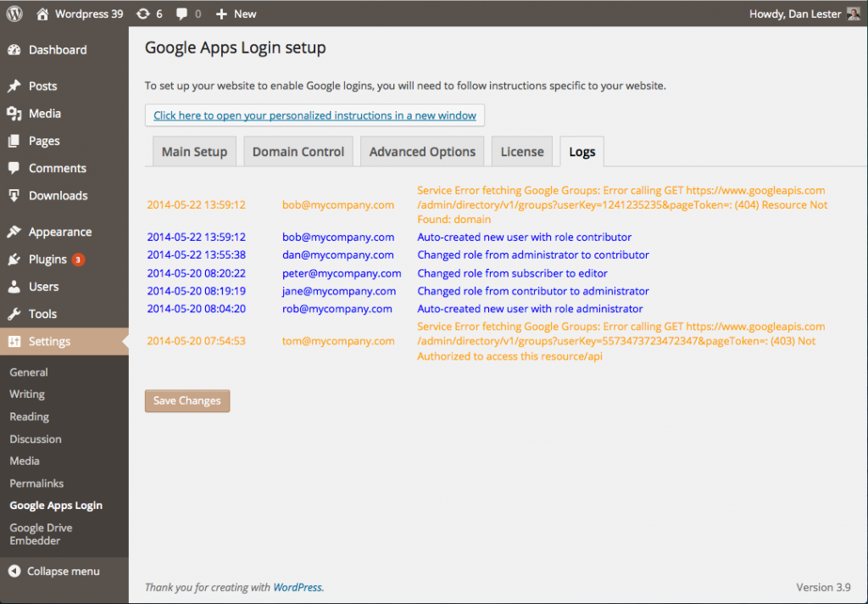868x604 pixels.
Task: Click the Save Changes button
Action: point(187,400)
